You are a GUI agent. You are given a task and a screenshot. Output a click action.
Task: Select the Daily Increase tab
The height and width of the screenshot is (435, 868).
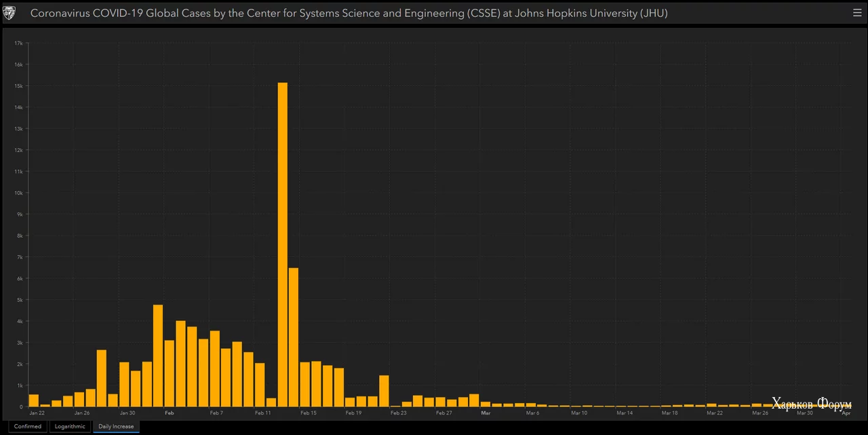coord(116,426)
